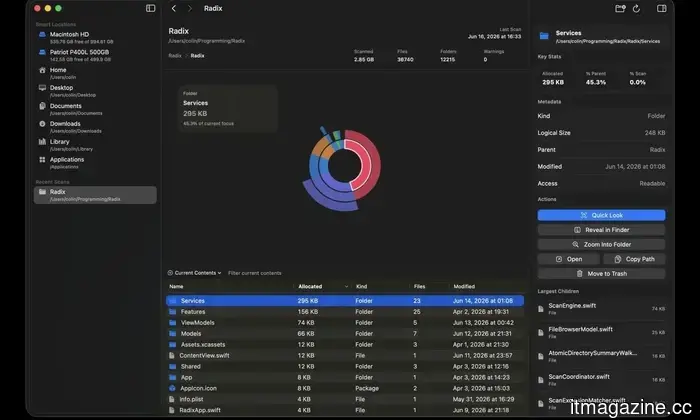The width and height of the screenshot is (700, 420).
Task: Go back with the left chevron
Action: [174, 8]
